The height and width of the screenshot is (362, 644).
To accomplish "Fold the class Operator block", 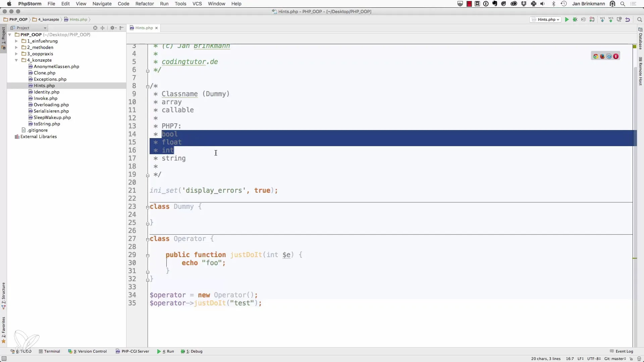I will point(148,239).
